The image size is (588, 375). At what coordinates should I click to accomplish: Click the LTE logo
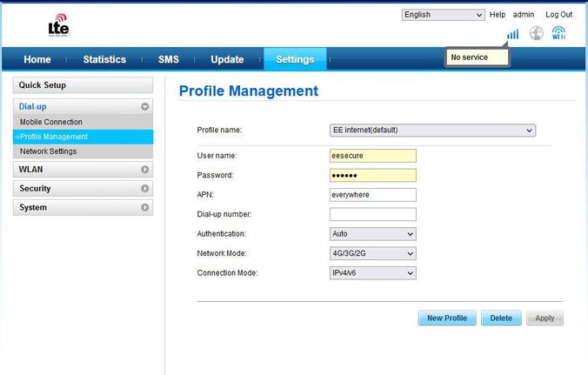58,25
